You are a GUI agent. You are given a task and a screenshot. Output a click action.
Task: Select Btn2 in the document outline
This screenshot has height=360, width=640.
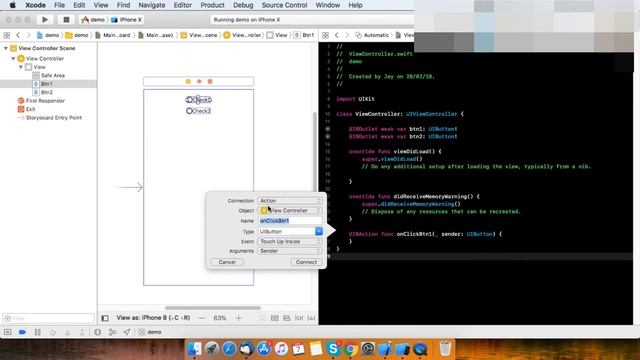click(x=48, y=92)
